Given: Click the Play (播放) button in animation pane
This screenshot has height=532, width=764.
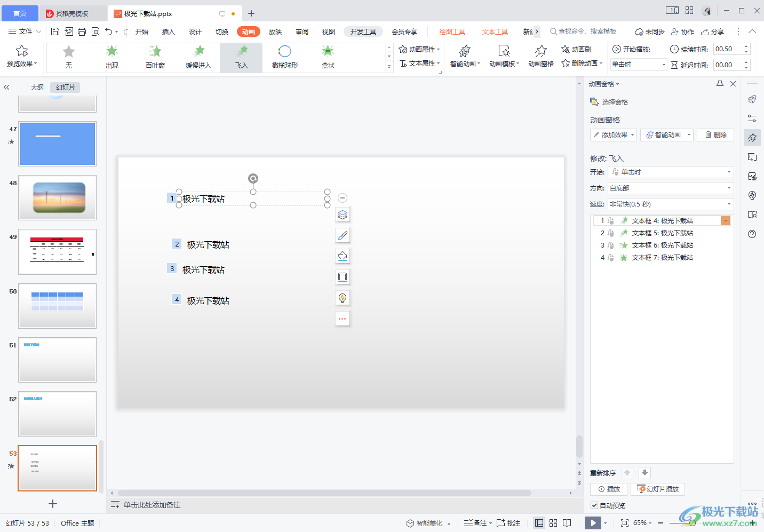Looking at the screenshot, I should [x=609, y=489].
